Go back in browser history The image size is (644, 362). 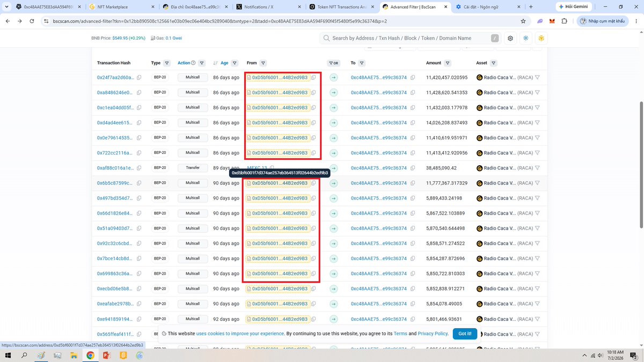click(x=8, y=21)
